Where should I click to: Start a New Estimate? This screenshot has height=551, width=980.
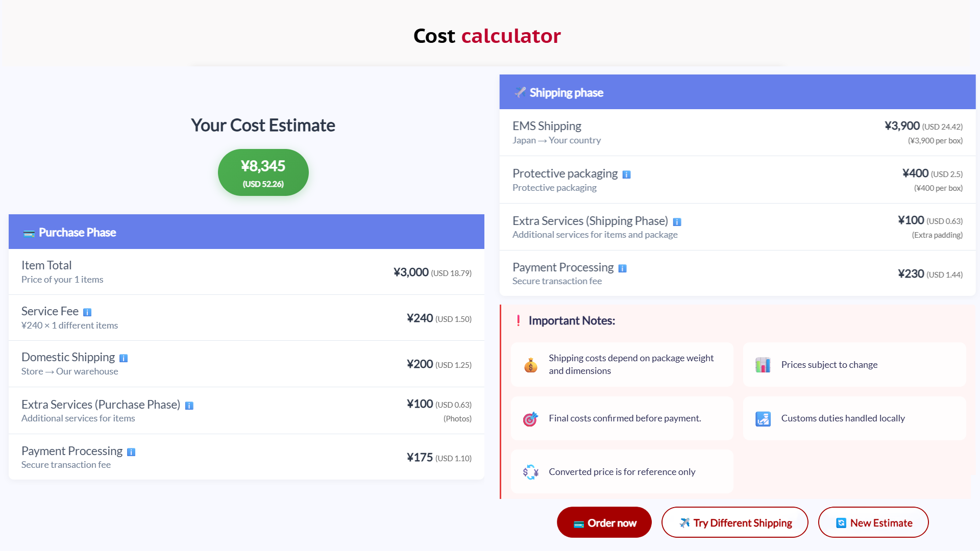point(873,522)
